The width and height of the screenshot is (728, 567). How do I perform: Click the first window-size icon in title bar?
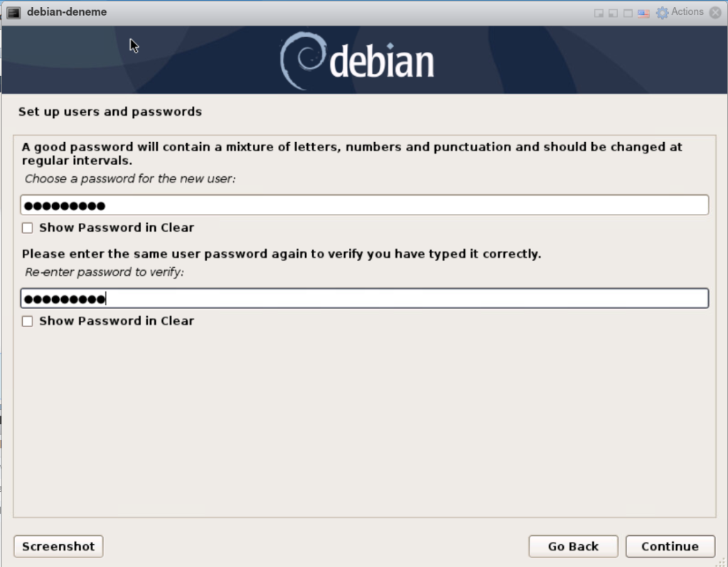coord(599,13)
